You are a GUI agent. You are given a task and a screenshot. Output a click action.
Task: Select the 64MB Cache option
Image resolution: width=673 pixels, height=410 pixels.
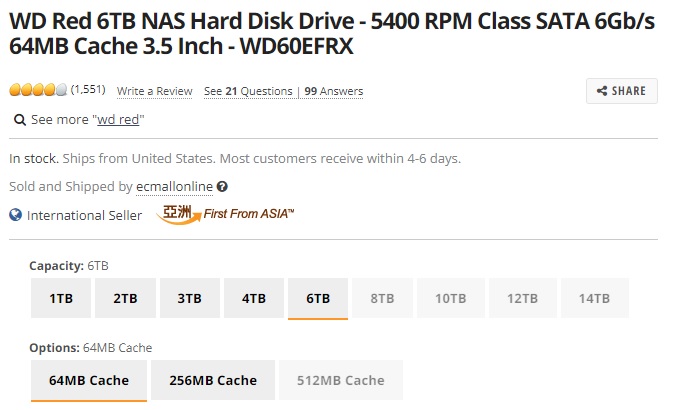point(89,381)
